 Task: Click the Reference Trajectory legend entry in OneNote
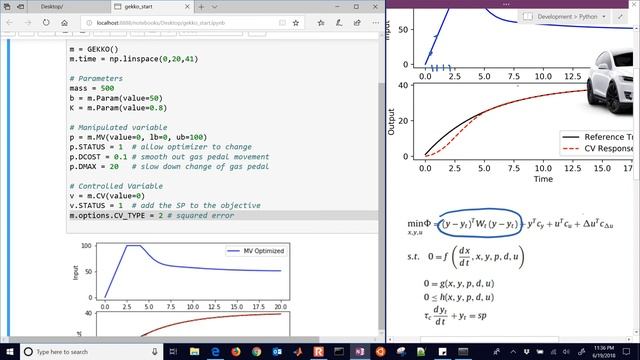pyautogui.click(x=598, y=137)
